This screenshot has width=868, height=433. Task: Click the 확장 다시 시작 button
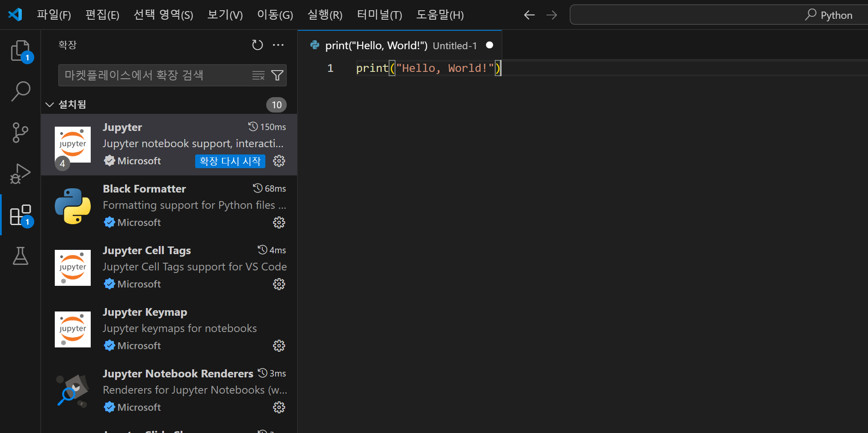click(x=230, y=161)
